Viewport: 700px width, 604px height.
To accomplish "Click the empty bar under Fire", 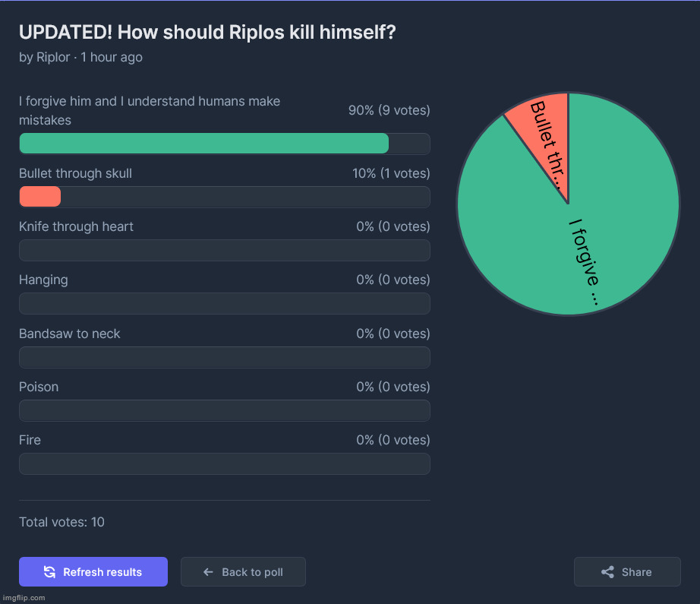I will pyautogui.click(x=224, y=463).
